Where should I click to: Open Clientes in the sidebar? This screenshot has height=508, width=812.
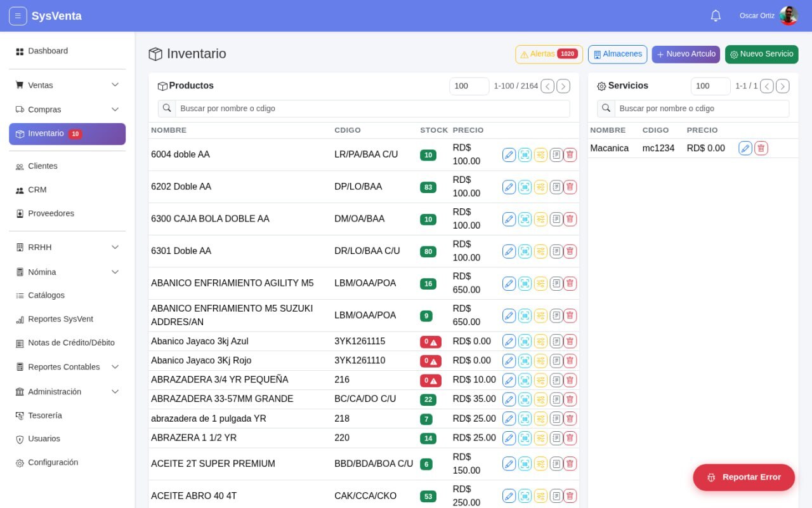67,166
